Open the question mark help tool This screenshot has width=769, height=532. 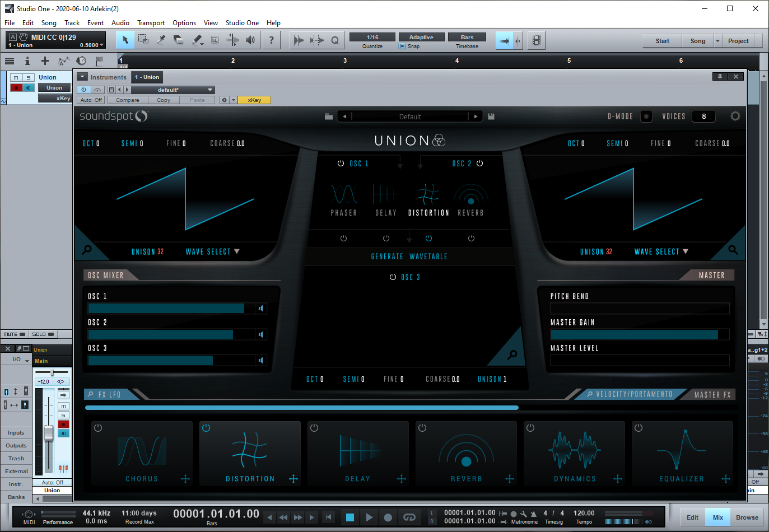point(272,40)
